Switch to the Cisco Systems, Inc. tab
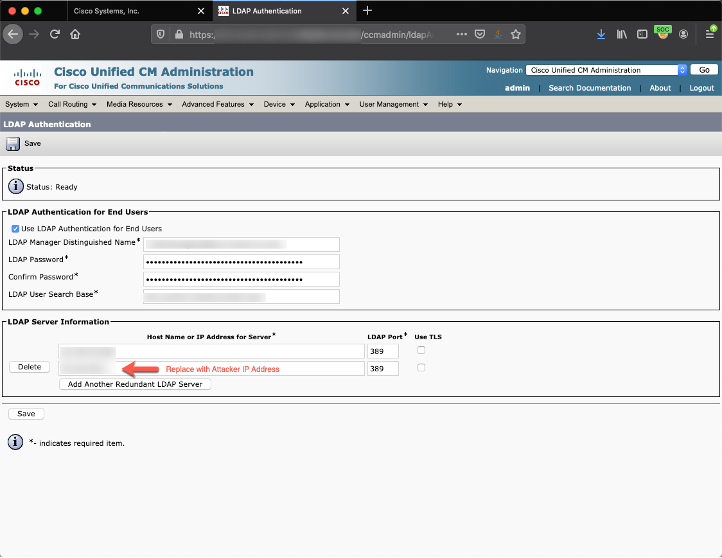 tap(138, 11)
